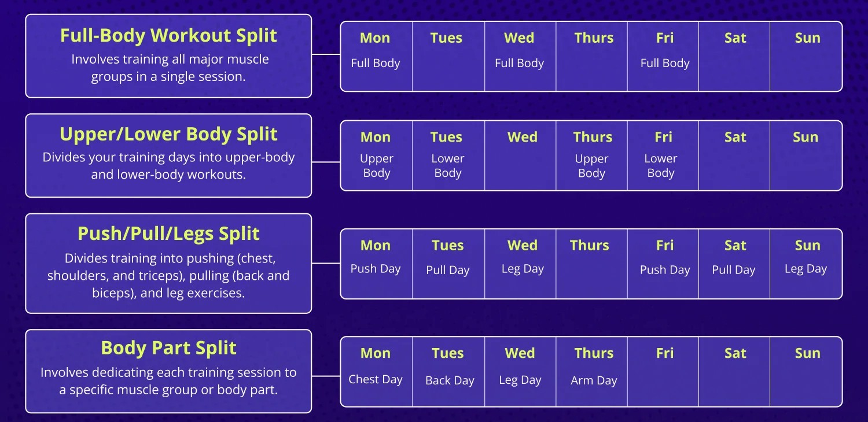The image size is (868, 422).
Task: Select Tuesday Lower Body cell
Action: (448, 156)
